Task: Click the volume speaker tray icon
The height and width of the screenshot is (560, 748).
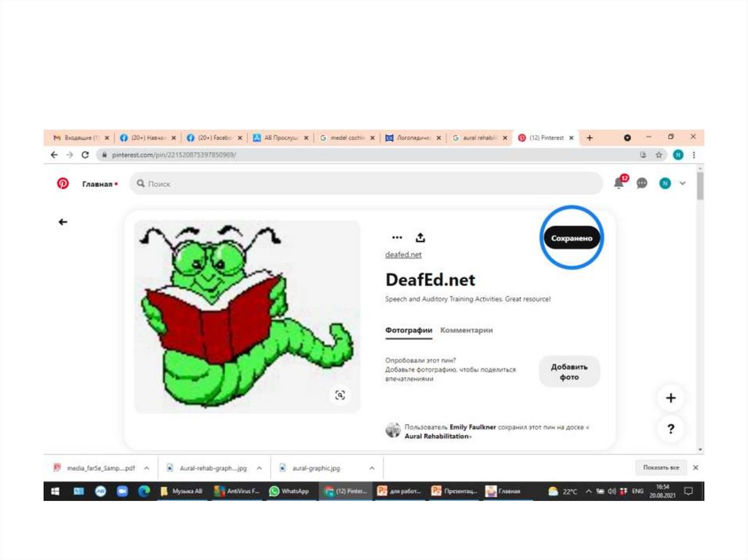Action: click(611, 491)
